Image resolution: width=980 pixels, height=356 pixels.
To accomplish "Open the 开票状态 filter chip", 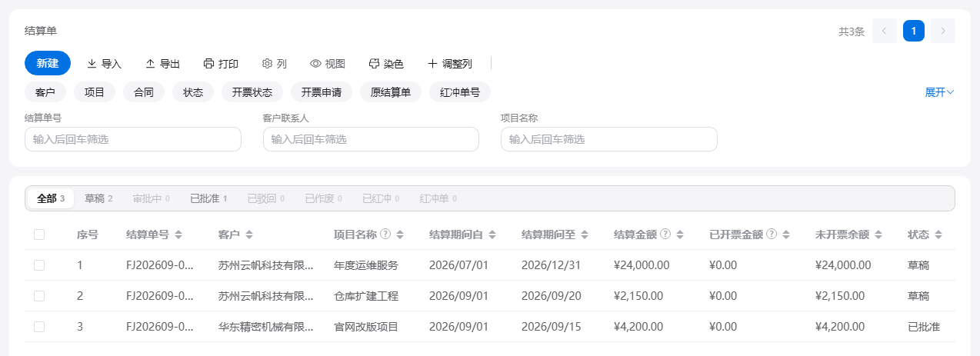I will [x=252, y=92].
